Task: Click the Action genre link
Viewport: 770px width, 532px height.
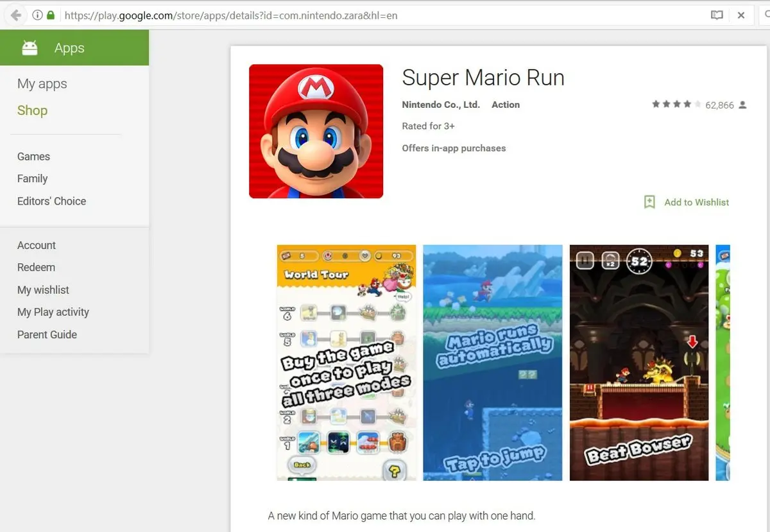Action: click(505, 105)
